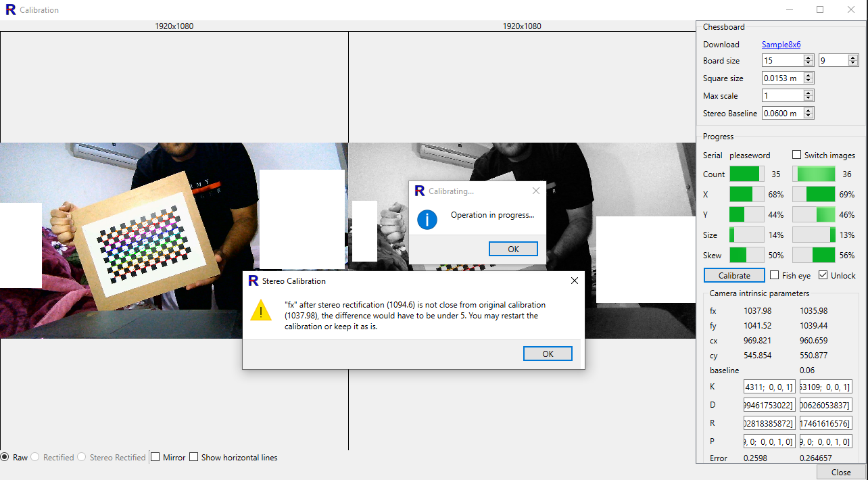Image resolution: width=868 pixels, height=480 pixels.
Task: Click the blue info icon in Calibrating dialog
Action: pos(427,219)
